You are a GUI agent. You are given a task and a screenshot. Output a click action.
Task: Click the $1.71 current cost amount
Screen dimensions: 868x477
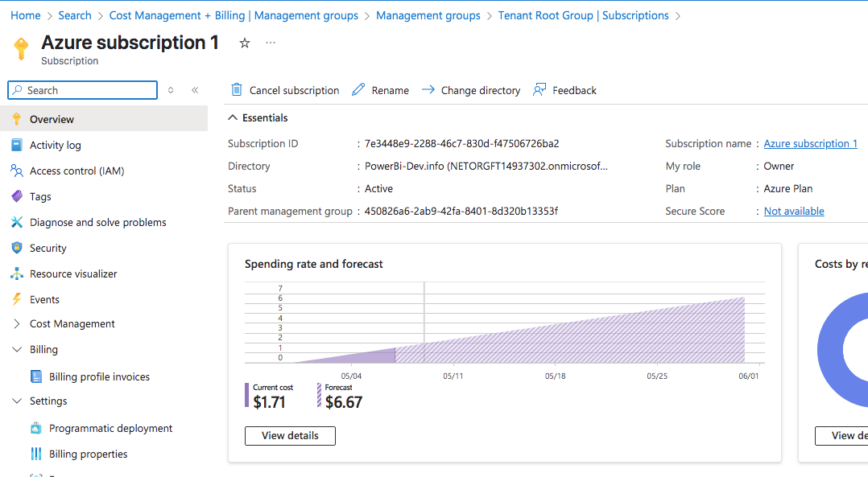269,402
